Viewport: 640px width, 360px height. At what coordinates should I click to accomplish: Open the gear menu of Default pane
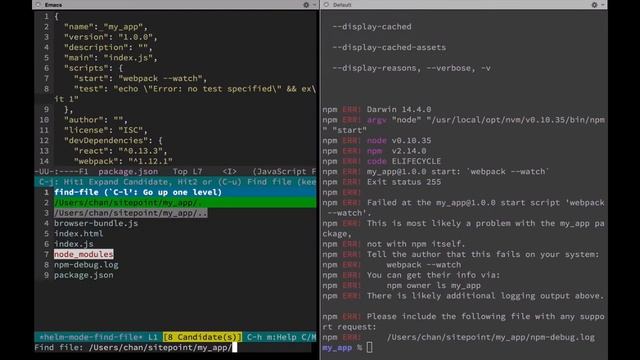[x=594, y=5]
